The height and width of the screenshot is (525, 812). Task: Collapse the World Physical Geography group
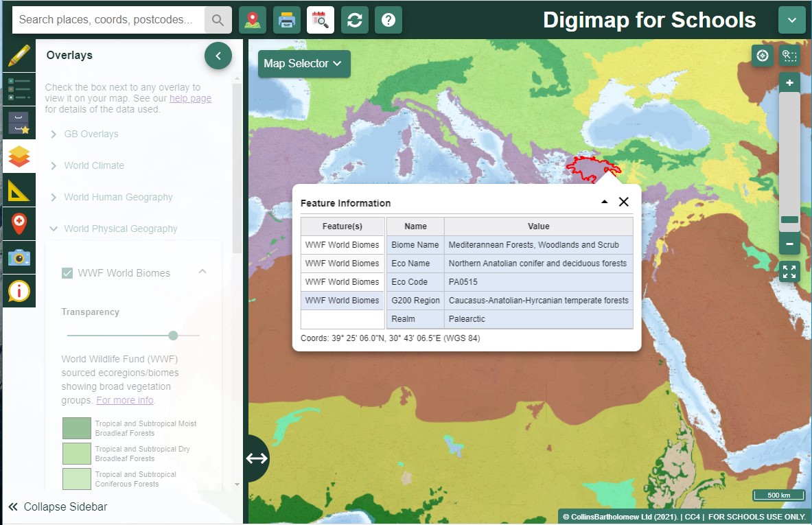[x=120, y=229]
